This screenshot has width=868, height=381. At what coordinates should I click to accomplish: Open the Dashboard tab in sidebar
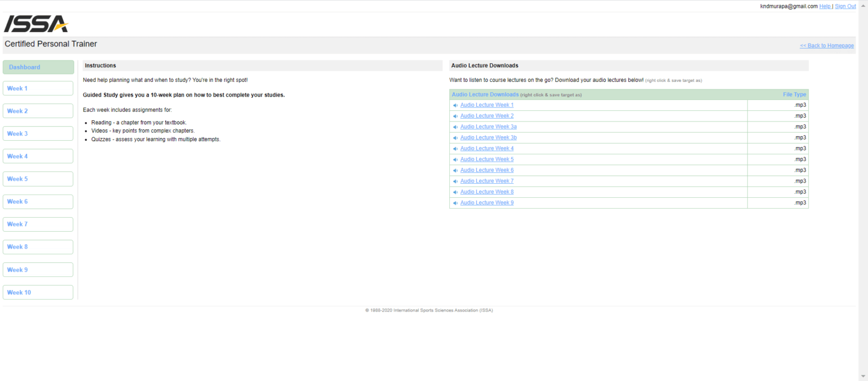click(x=38, y=67)
